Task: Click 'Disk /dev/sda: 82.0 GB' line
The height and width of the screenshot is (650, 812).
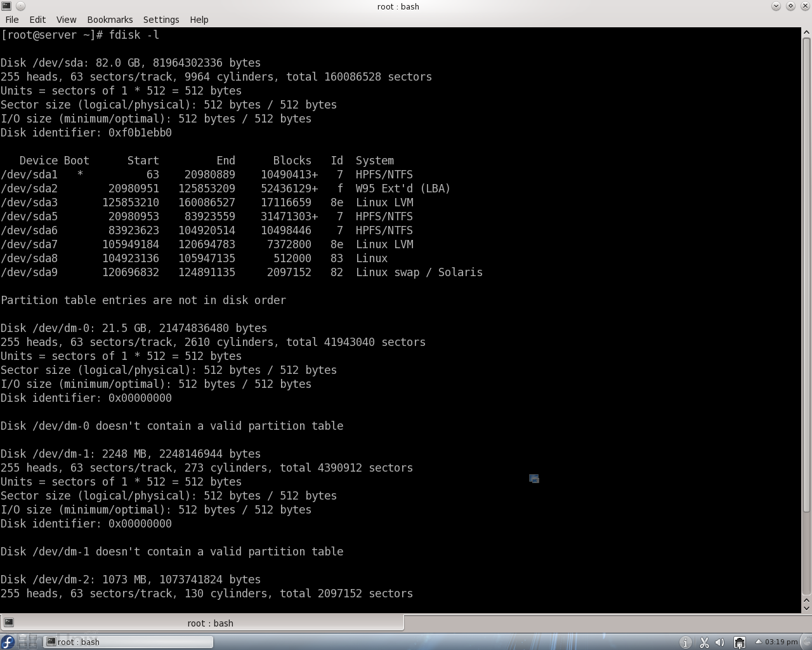Action: tap(131, 63)
